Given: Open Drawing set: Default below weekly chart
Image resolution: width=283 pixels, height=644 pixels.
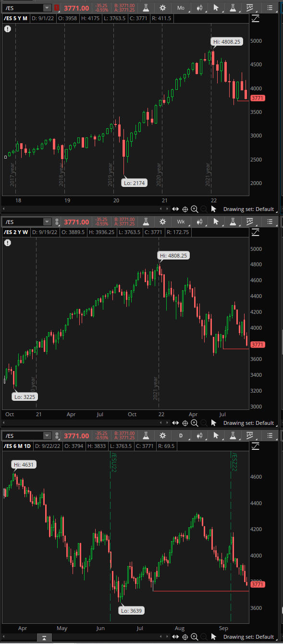Looking at the screenshot, I should 248,423.
